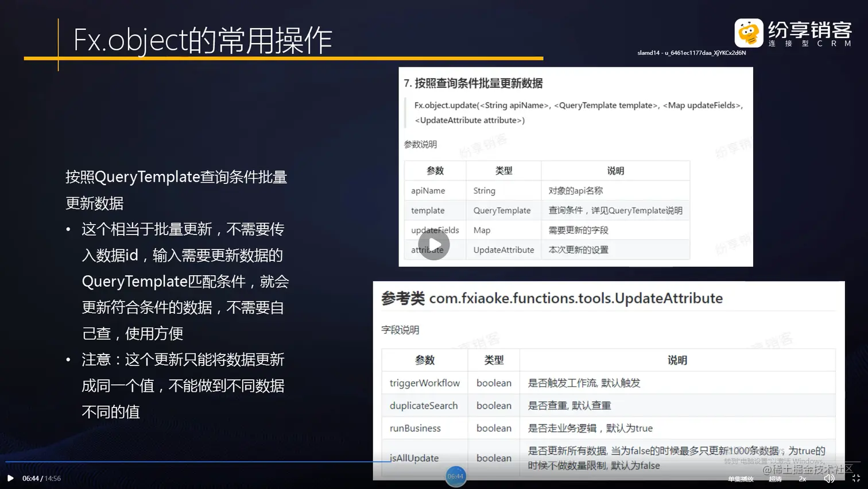Click the speaker volume icon

[x=830, y=479]
